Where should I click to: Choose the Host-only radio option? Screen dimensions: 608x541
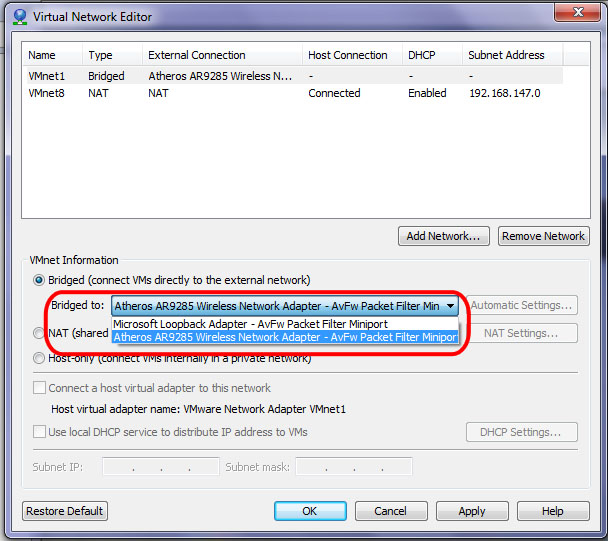point(39,357)
